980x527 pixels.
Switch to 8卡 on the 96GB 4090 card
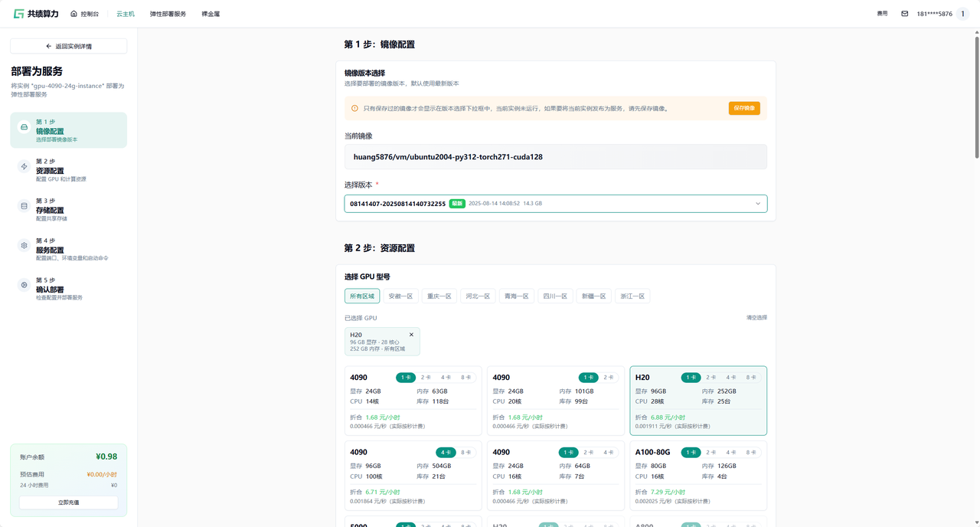point(465,453)
